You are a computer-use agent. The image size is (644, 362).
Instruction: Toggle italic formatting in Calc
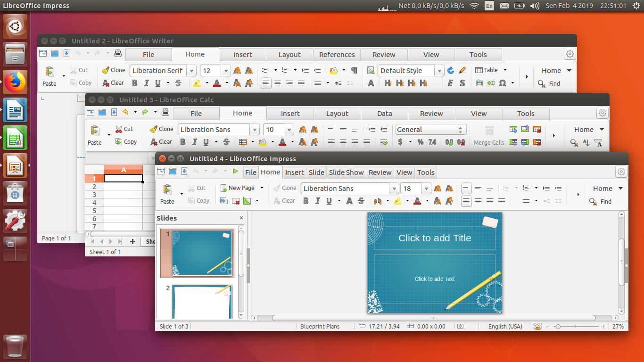194,141
